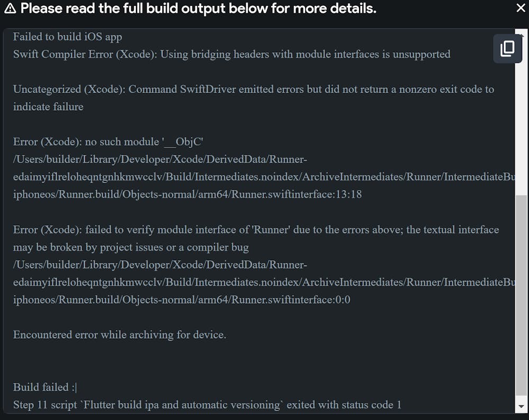Click the Runner.swiftinterface:0:0 file reference

click(181, 300)
